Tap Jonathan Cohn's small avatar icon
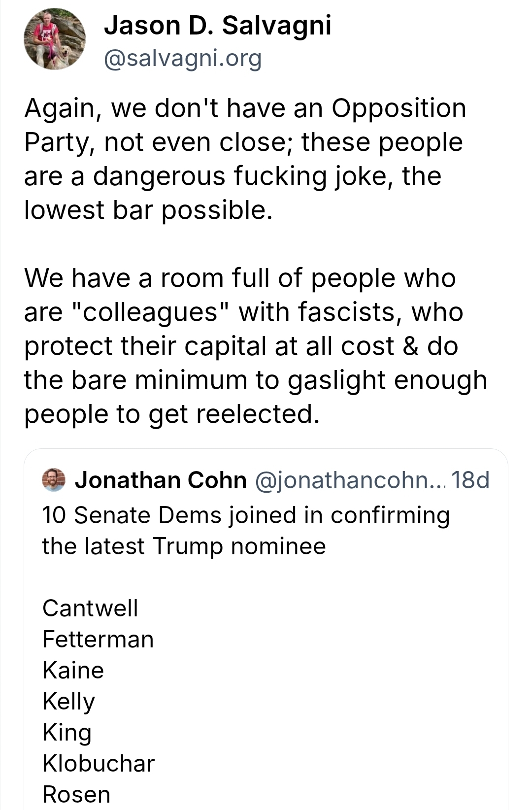The width and height of the screenshot is (532, 810). pos(54,480)
